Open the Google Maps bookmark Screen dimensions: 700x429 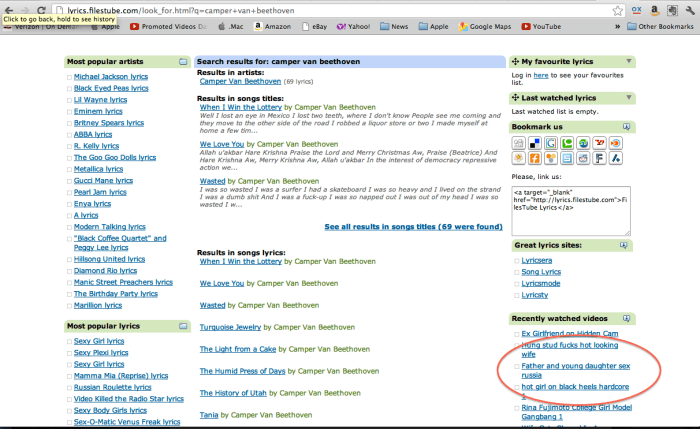tap(485, 26)
